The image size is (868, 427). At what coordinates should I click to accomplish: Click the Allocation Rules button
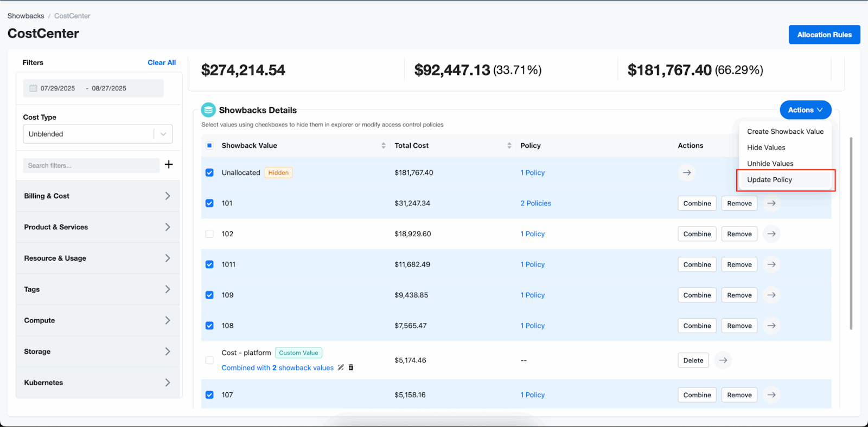824,35
